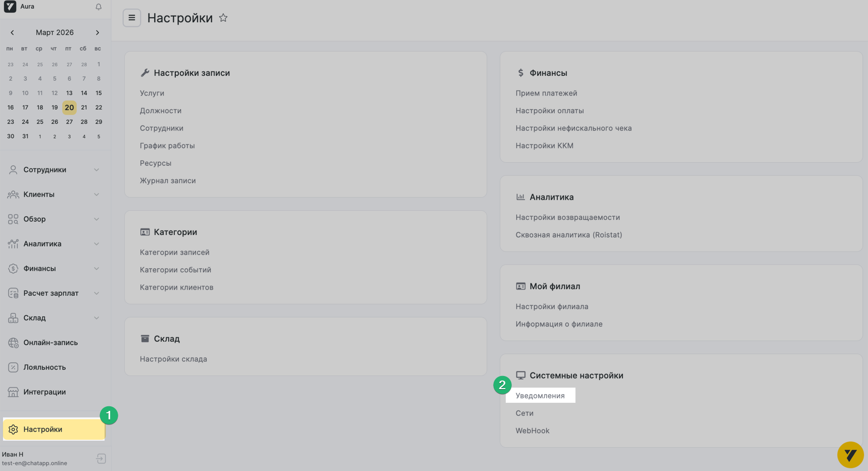Select Настройки in the sidebar

pos(43,430)
